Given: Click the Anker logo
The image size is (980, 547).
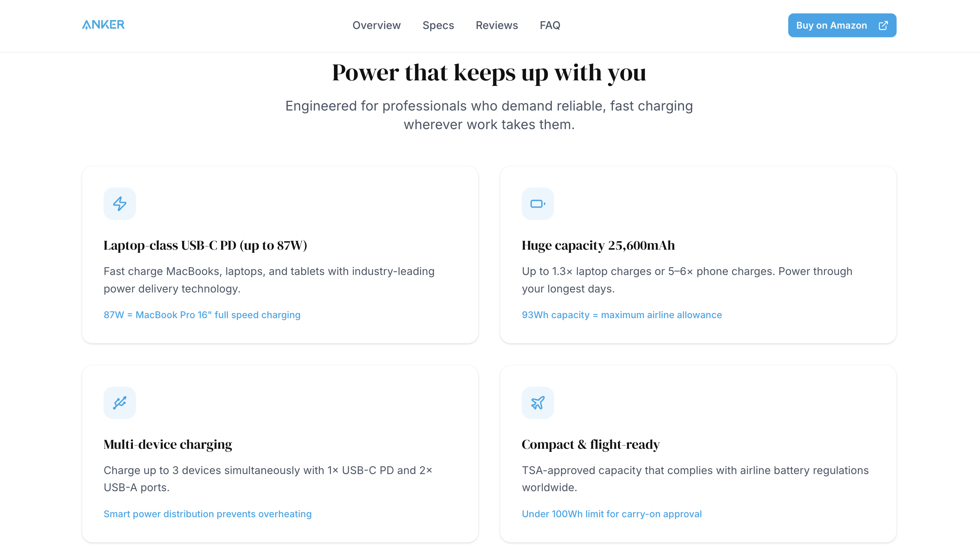Looking at the screenshot, I should point(103,25).
